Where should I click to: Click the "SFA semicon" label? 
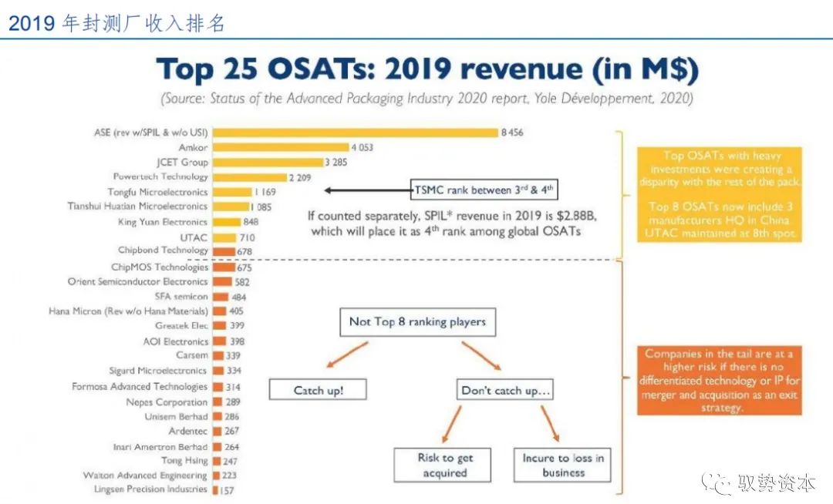point(181,296)
